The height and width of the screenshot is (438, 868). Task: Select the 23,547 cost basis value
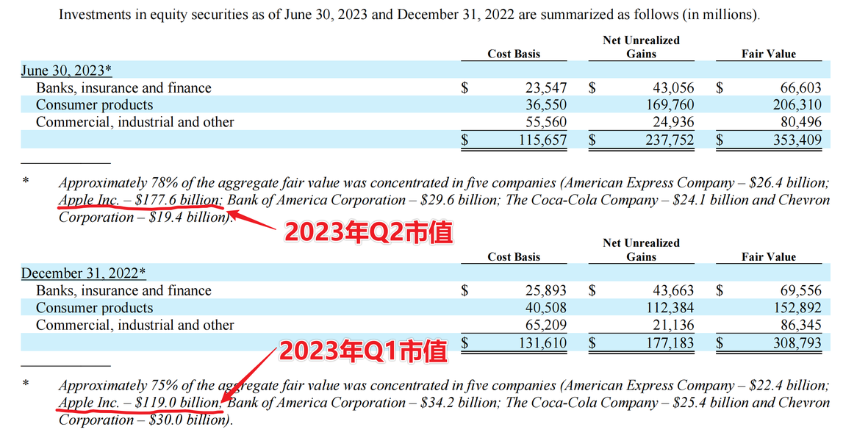click(x=546, y=88)
